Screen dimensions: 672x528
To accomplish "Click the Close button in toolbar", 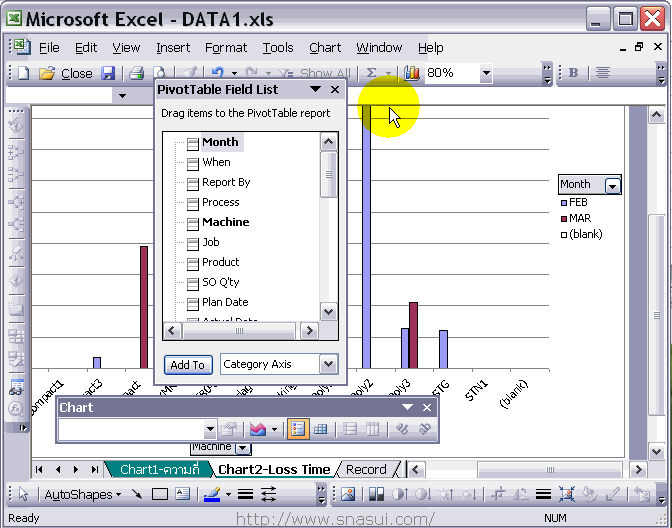I will click(77, 73).
